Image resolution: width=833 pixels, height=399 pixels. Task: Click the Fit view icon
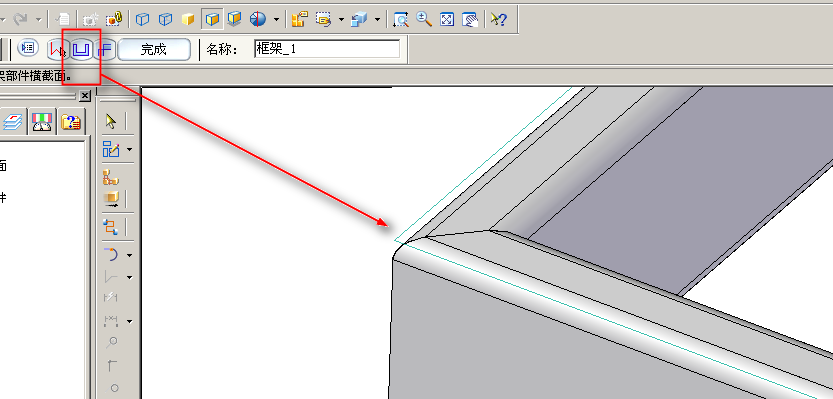pos(447,20)
